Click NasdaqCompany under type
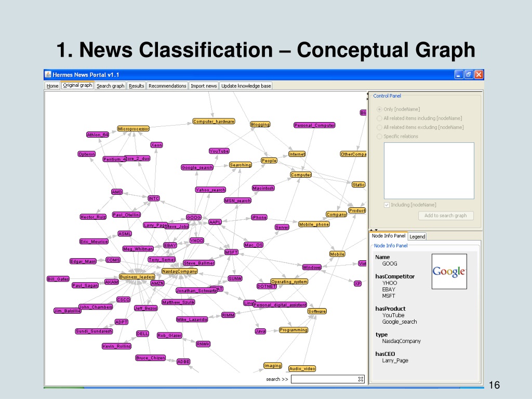This screenshot has height=399, width=532. (x=402, y=341)
